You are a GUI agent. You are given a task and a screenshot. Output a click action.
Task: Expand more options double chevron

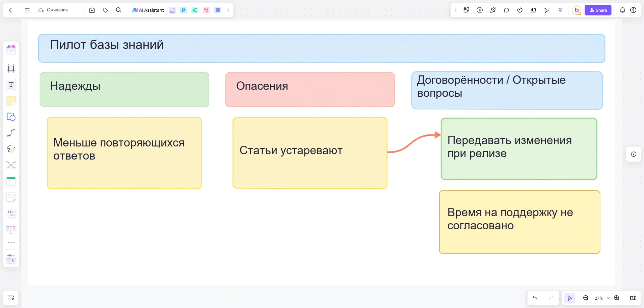pyautogui.click(x=560, y=10)
